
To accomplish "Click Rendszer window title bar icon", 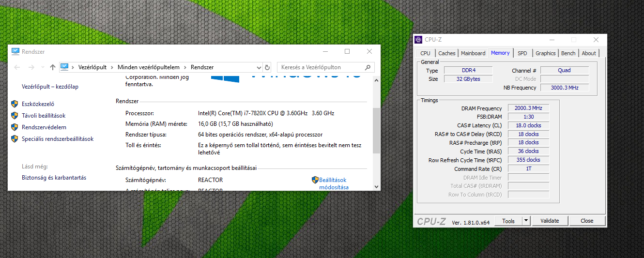I will (15, 51).
